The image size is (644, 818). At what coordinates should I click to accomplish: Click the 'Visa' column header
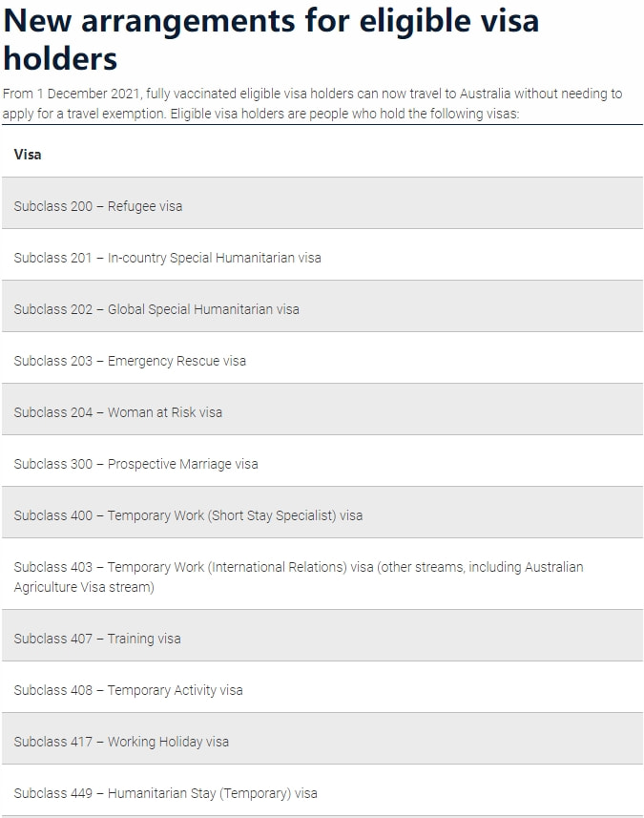28,155
